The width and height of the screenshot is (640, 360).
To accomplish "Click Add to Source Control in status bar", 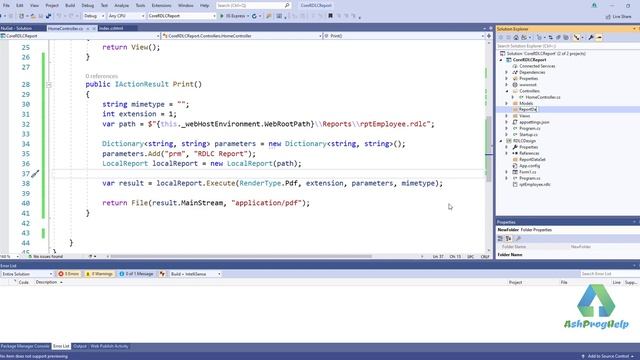I will coord(608,356).
